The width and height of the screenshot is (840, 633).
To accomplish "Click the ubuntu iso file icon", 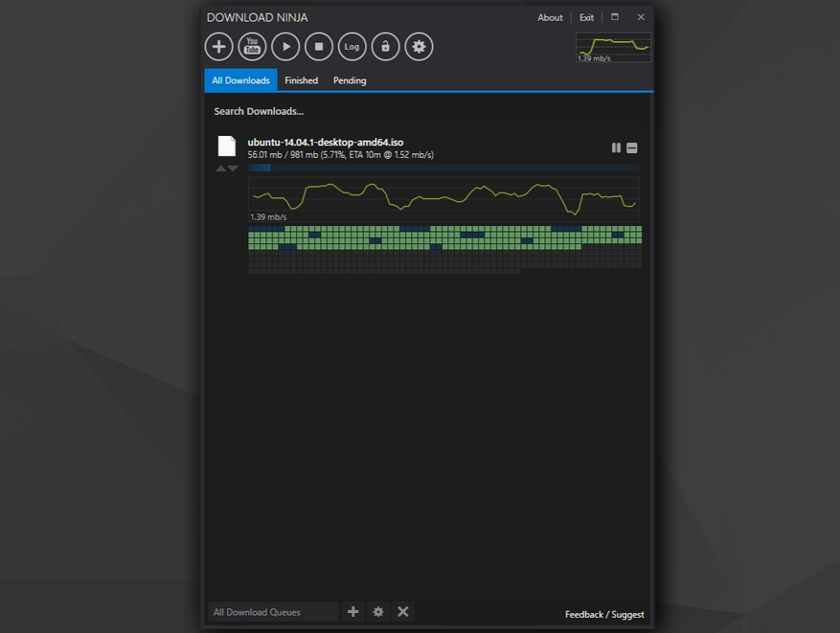I will click(227, 146).
